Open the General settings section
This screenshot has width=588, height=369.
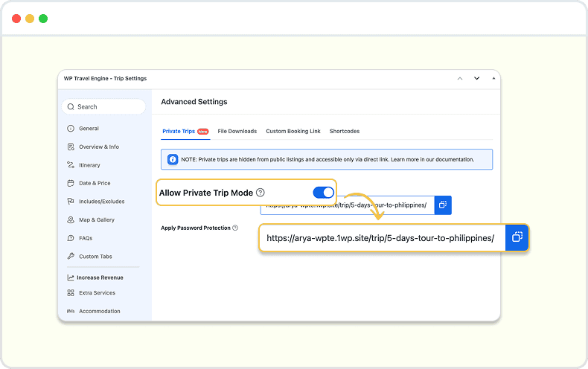(x=89, y=129)
